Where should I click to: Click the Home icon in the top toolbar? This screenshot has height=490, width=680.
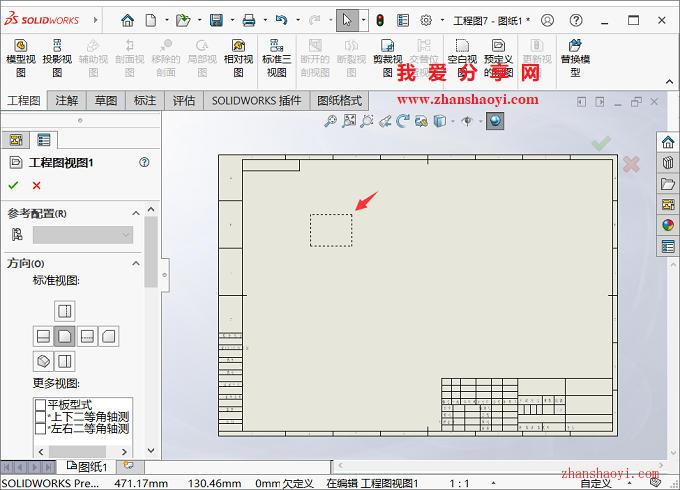[128, 20]
